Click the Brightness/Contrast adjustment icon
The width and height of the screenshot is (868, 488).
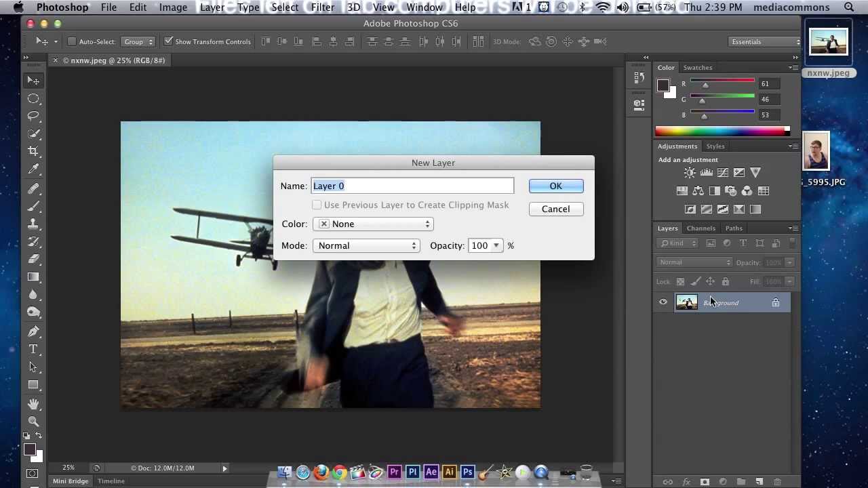(x=690, y=173)
